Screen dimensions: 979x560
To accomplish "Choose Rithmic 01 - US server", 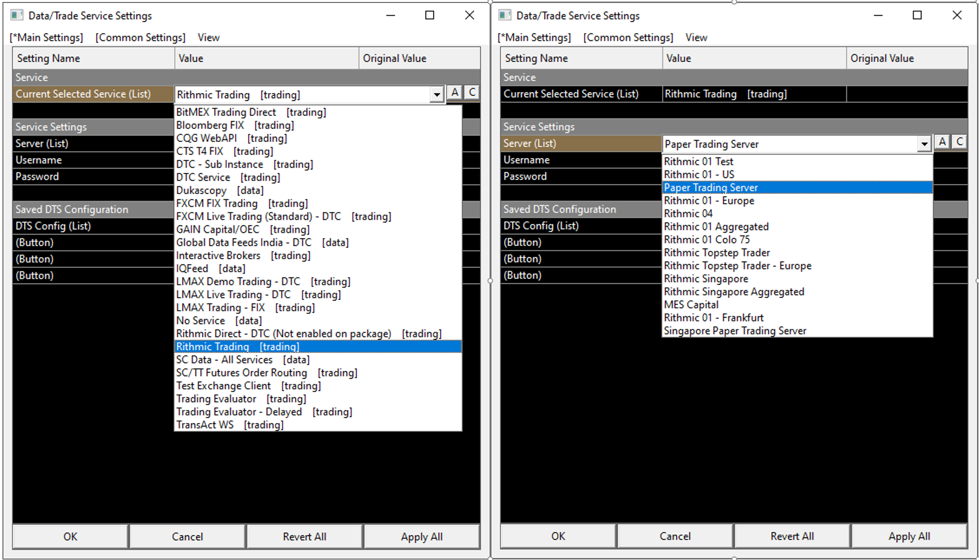I will [698, 174].
